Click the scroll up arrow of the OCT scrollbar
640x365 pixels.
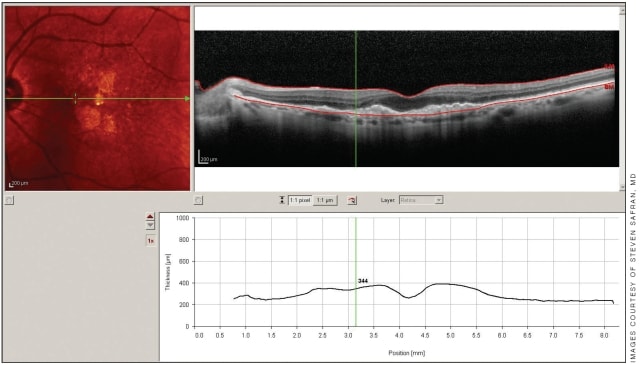point(622,11)
